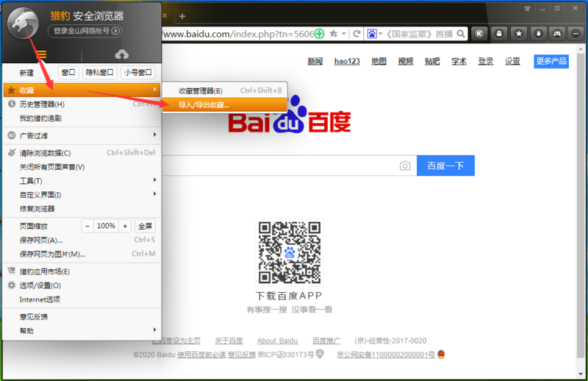
Task: Open the 百度推广 footer link
Action: pyautogui.click(x=326, y=341)
